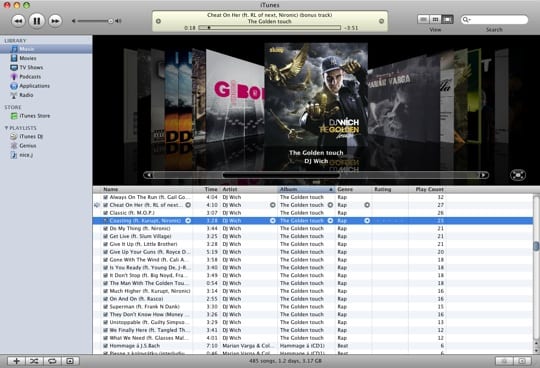540x368 pixels.
Task: Click cover flow scroll right arrow
Action: [x=484, y=175]
